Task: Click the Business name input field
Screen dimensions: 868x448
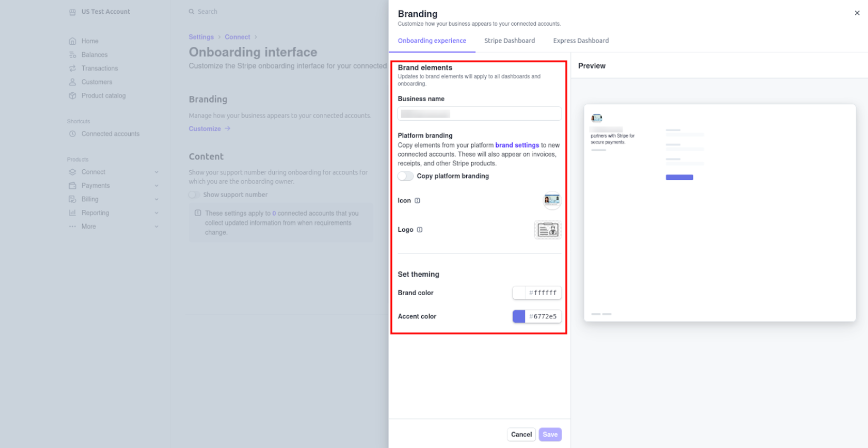Action: coord(479,114)
